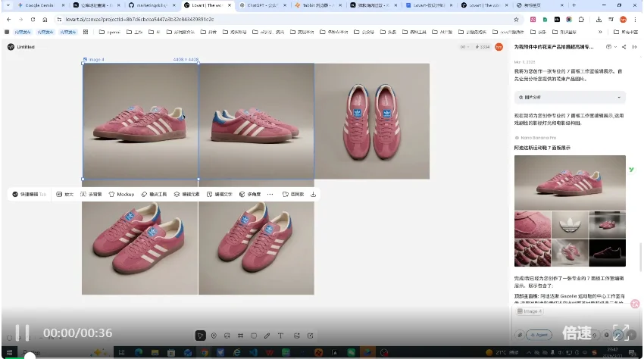644x359 pixels.
Task: Click the share icon in chat header
Action: 624,47
